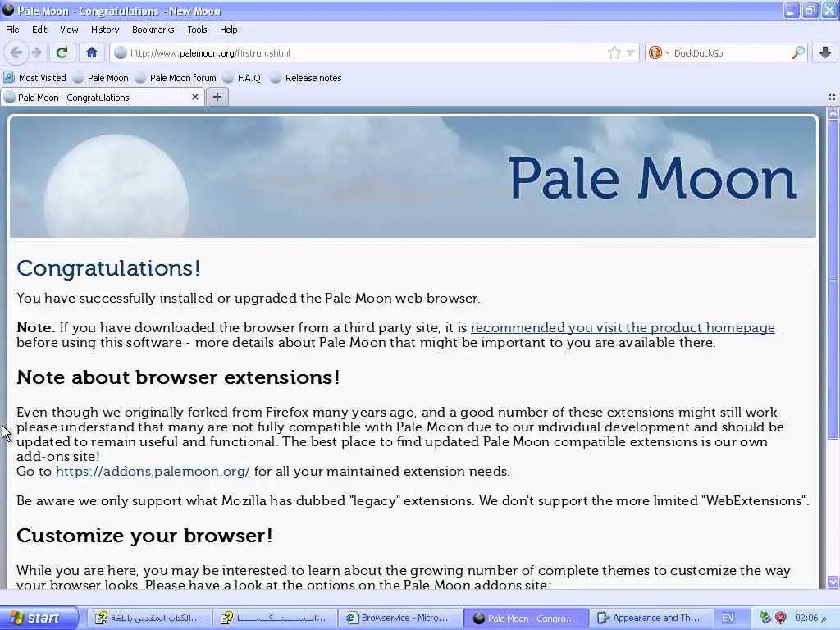Open the addons.palemoon.org link
This screenshot has width=840, height=630.
[x=153, y=472]
